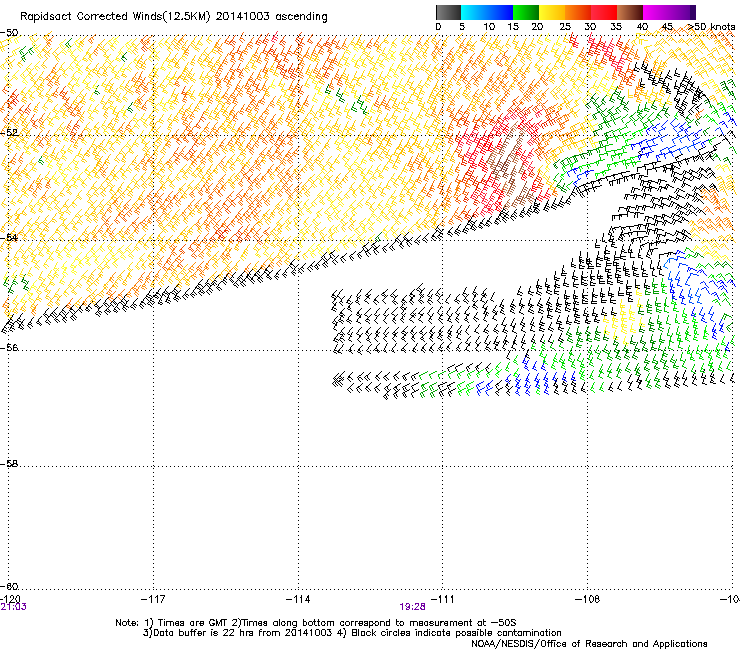The width and height of the screenshot is (740, 650).
Task: Click the purple '21:03' time stamp
Action: [14, 607]
